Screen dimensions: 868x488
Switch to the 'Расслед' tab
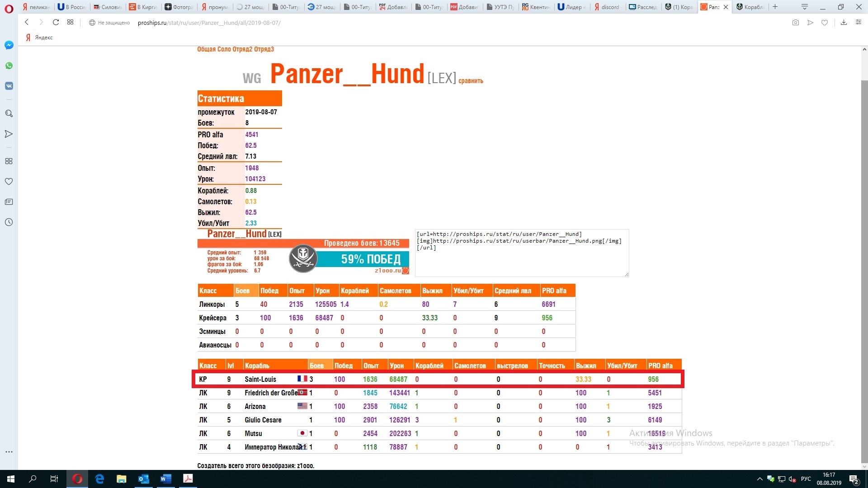tap(643, 7)
